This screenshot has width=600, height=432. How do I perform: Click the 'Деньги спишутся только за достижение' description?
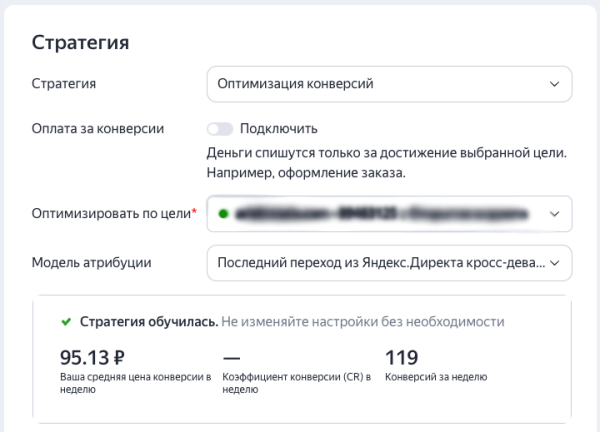386,163
